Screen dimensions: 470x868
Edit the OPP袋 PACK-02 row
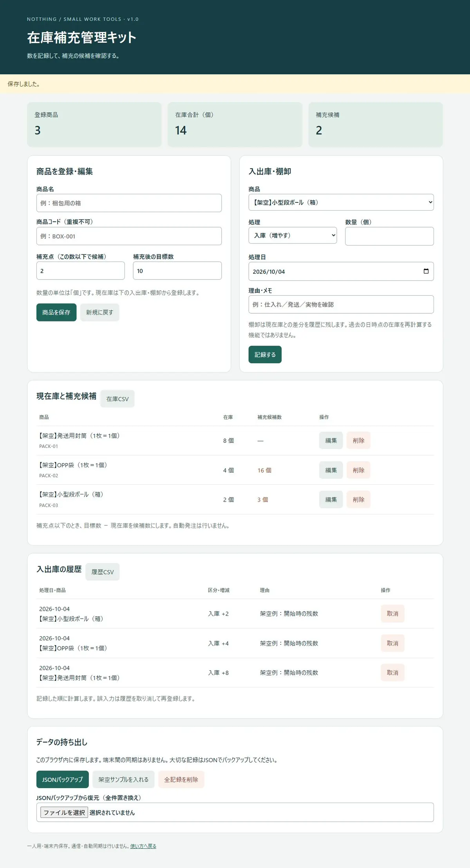tap(331, 470)
